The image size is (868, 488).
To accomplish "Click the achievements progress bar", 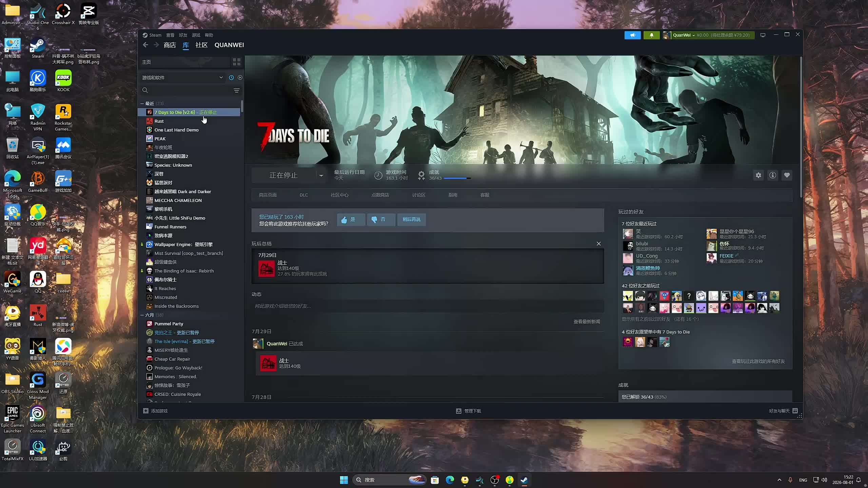I will pyautogui.click(x=457, y=178).
